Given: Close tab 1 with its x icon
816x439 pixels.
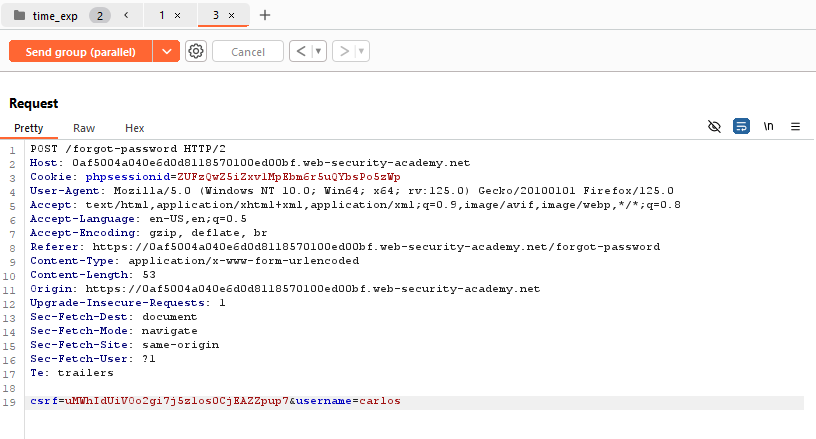Looking at the screenshot, I should pos(177,16).
